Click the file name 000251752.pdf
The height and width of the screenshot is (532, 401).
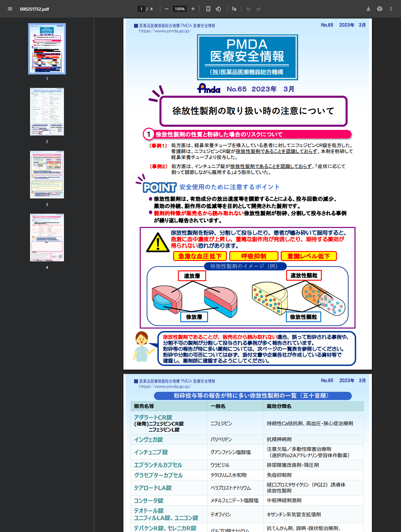click(x=34, y=9)
